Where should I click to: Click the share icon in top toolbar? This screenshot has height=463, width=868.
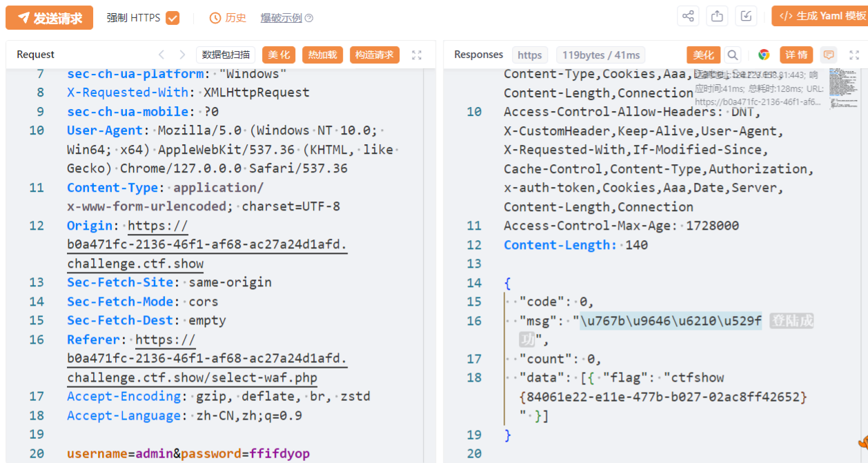[688, 17]
